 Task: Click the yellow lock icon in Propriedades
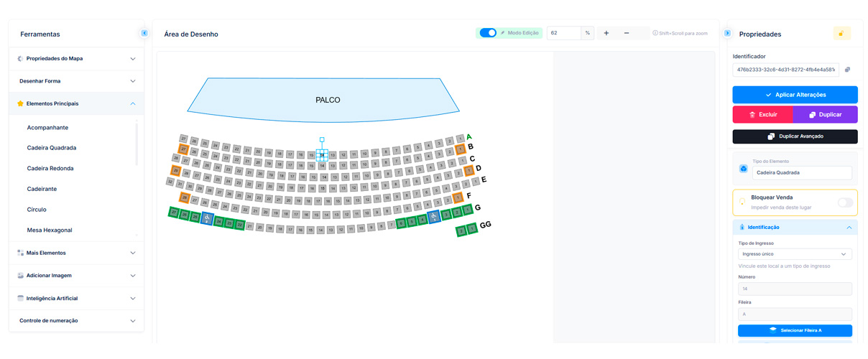pos(842,34)
